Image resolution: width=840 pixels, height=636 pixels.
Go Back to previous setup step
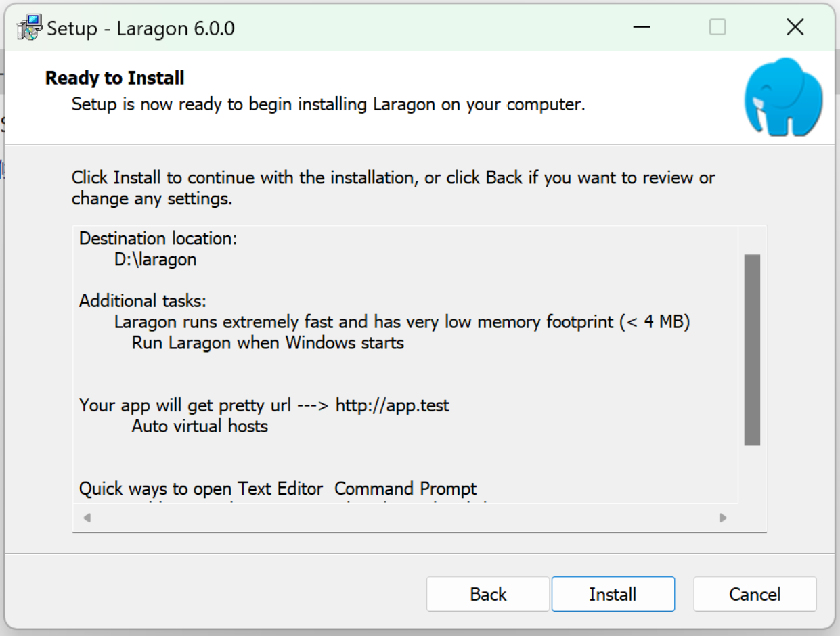(488, 594)
